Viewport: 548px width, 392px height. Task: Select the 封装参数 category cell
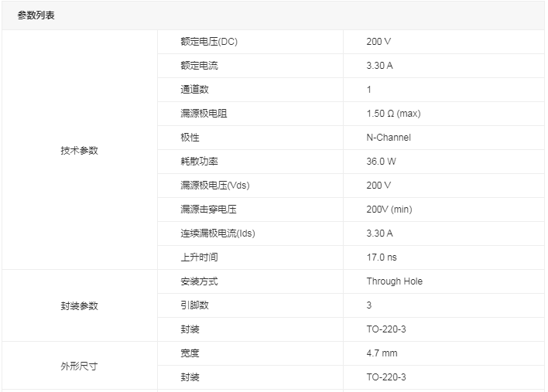coord(79,305)
